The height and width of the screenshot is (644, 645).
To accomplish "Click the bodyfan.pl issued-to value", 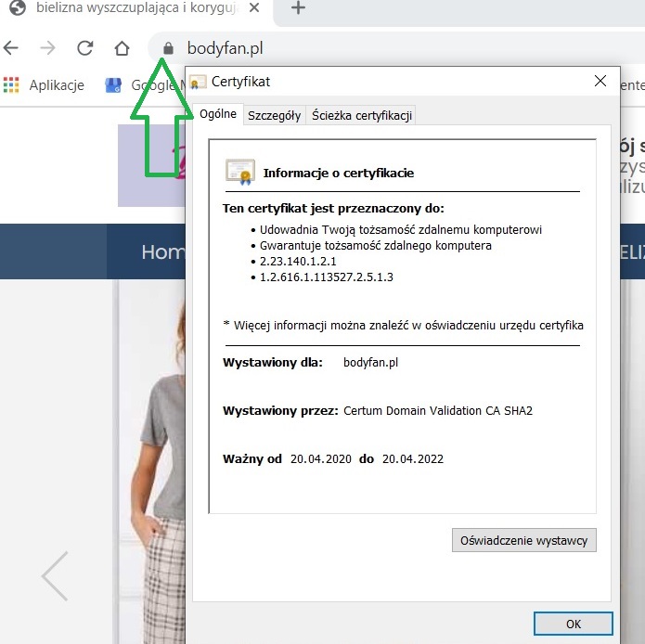I will pyautogui.click(x=370, y=362).
